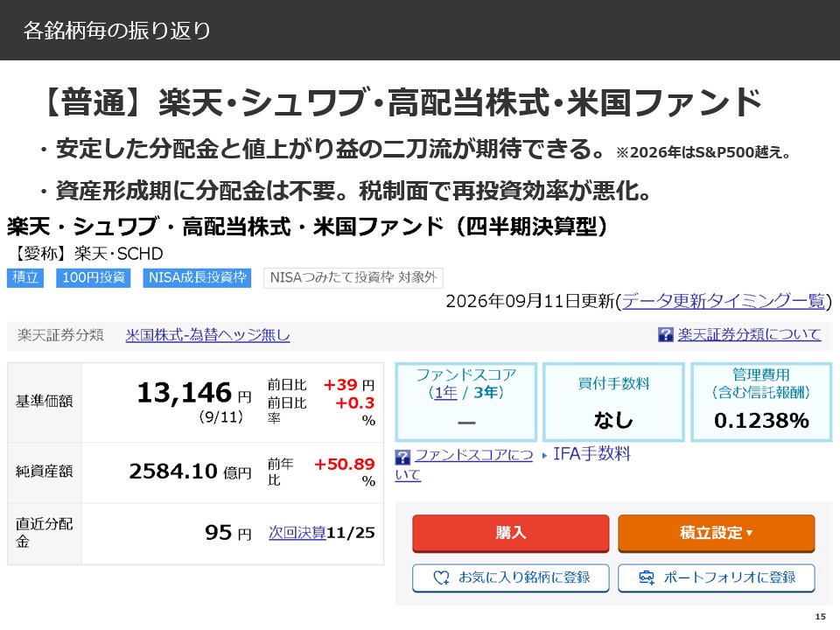The width and height of the screenshot is (840, 630).
Task: Click the 次回決算 link
Action: [297, 533]
